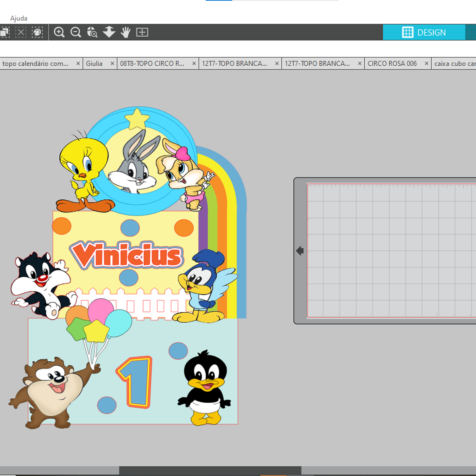Select the Pan (hand) tool
This screenshot has height=476, width=476.
tap(125, 32)
